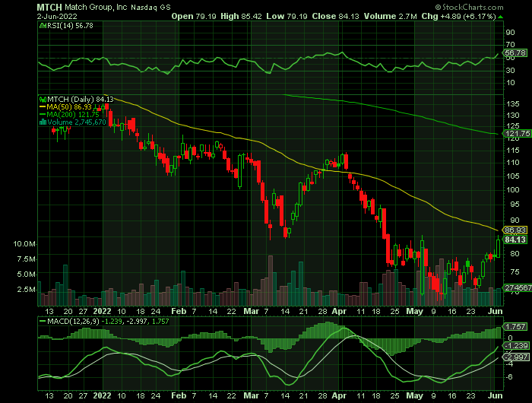Click Jun on the price chart date axis

495,311
